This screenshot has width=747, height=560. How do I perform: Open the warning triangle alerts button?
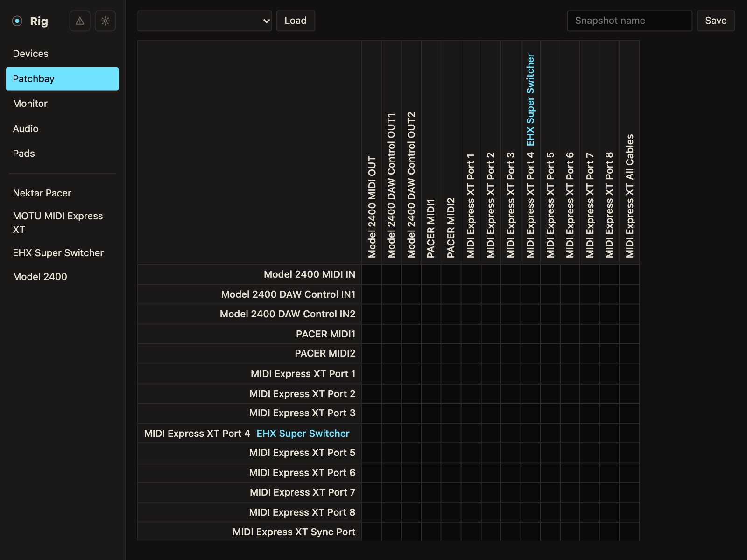[x=80, y=21]
